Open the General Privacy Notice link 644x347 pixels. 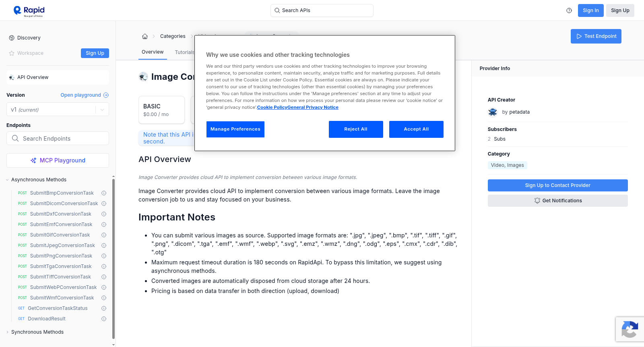pos(313,107)
